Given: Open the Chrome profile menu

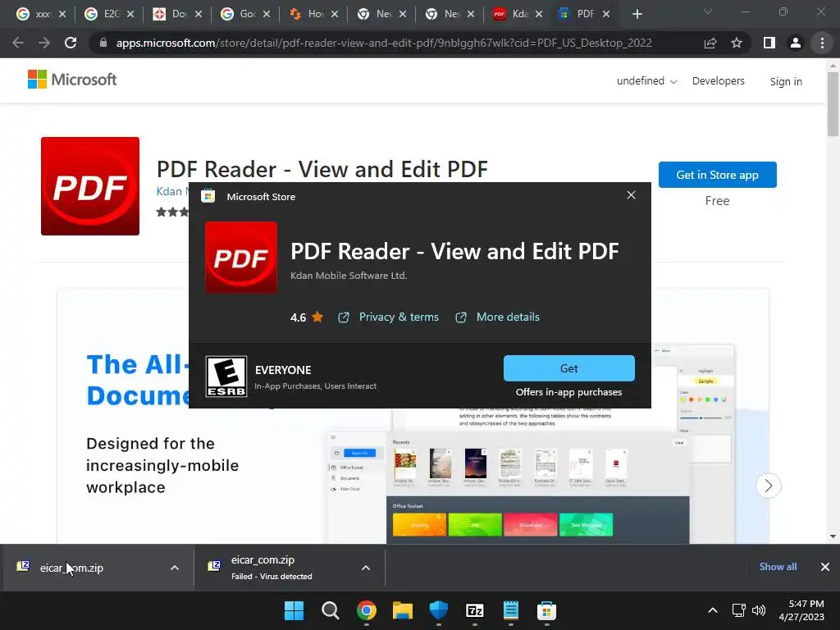Looking at the screenshot, I should 796,43.
